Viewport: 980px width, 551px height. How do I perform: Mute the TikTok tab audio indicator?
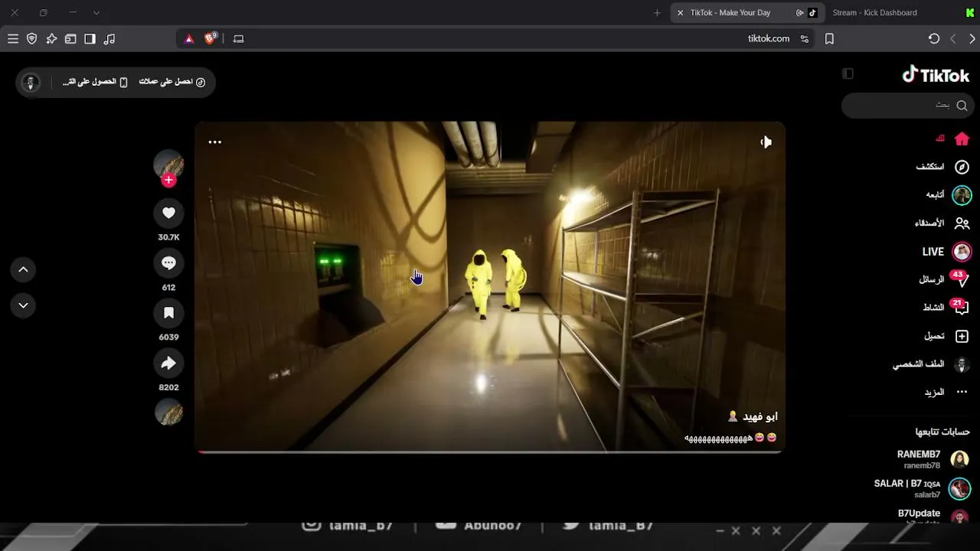coord(799,12)
